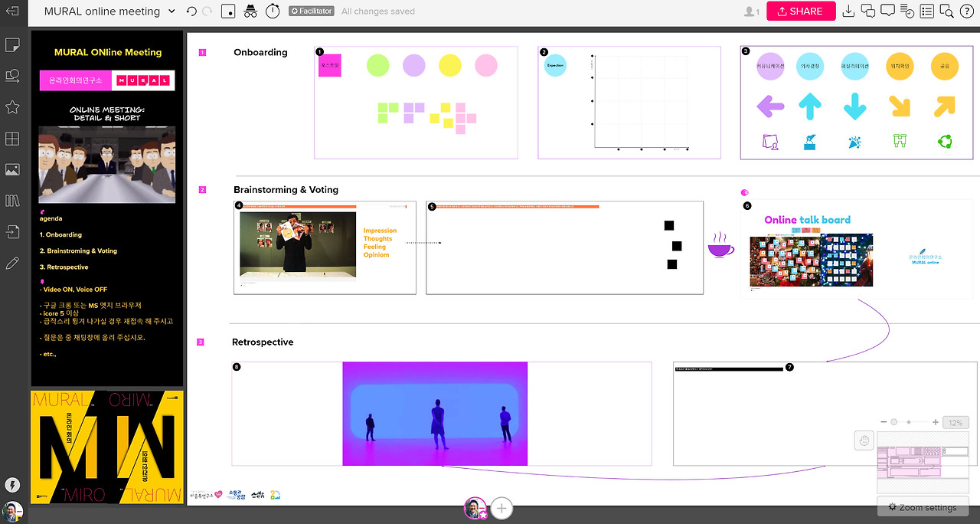Click the blue up arrow icon
980x524 pixels.
pyautogui.click(x=810, y=106)
